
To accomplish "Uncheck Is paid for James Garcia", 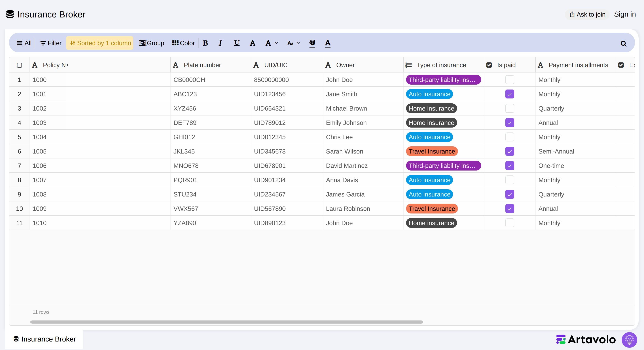I will (510, 194).
